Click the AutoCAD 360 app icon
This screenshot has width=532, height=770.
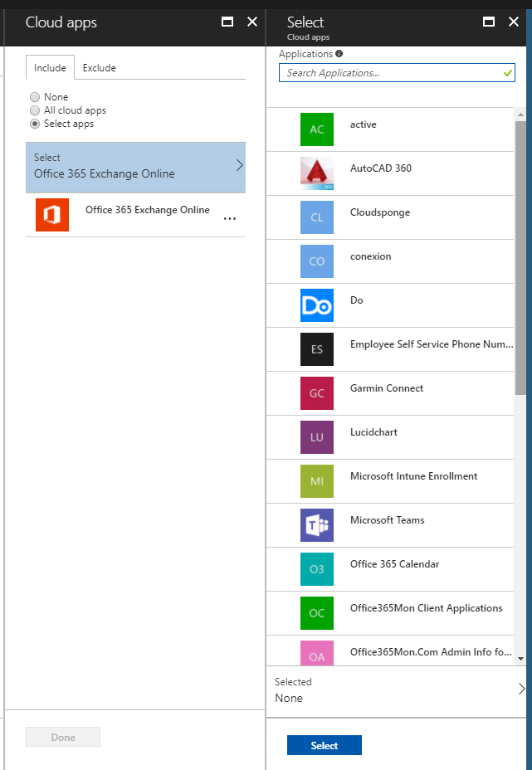317,173
